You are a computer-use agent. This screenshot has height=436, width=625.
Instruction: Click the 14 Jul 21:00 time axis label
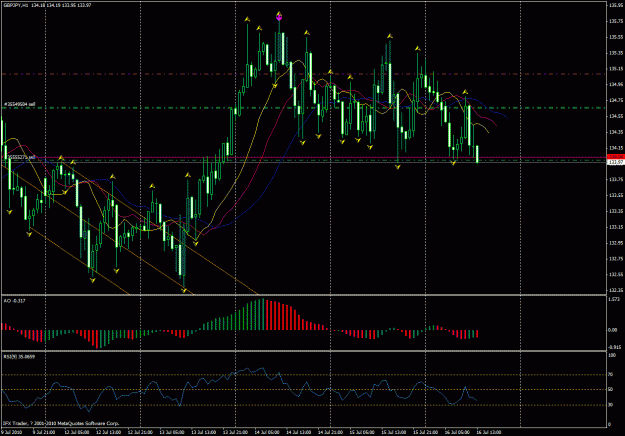pyautogui.click(x=330, y=432)
